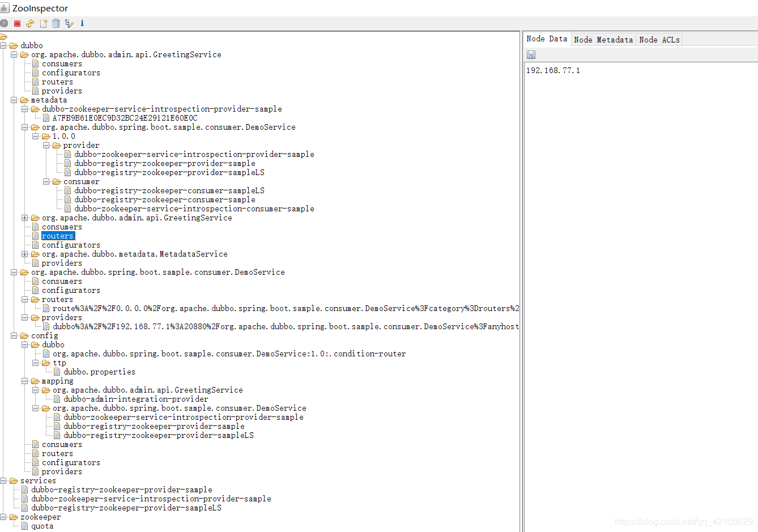This screenshot has height=532, width=758.
Task: Select the zookeeper node label
Action: [x=41, y=517]
